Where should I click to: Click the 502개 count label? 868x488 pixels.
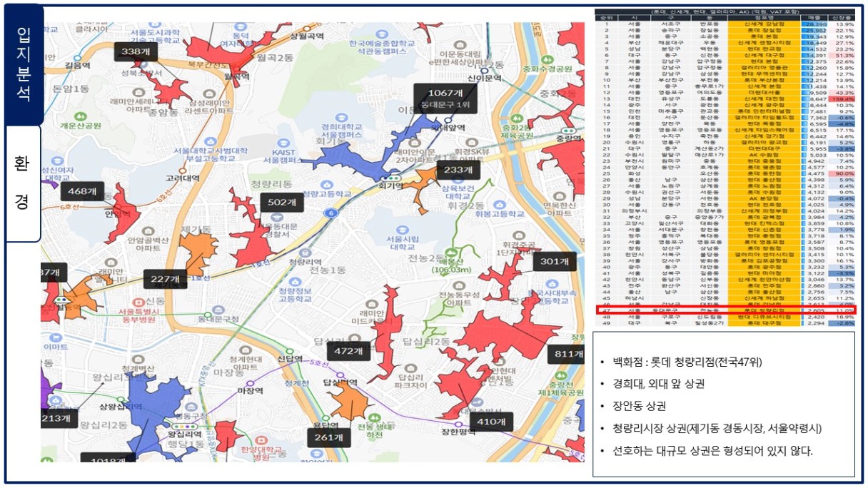point(282,202)
